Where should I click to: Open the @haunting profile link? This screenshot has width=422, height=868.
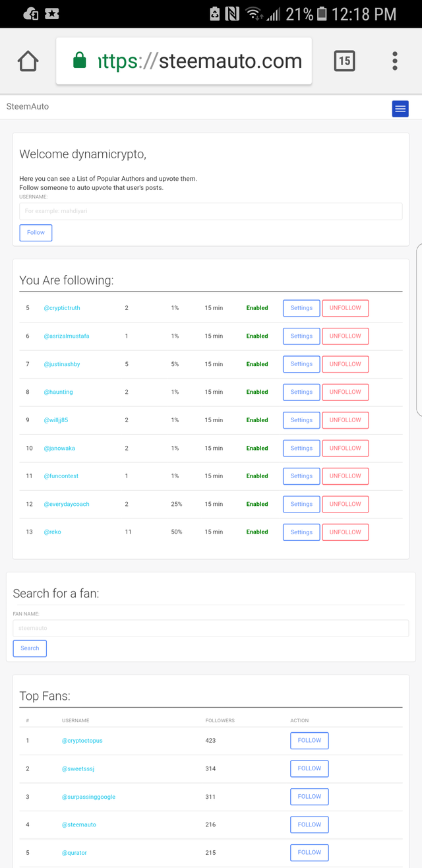click(58, 392)
